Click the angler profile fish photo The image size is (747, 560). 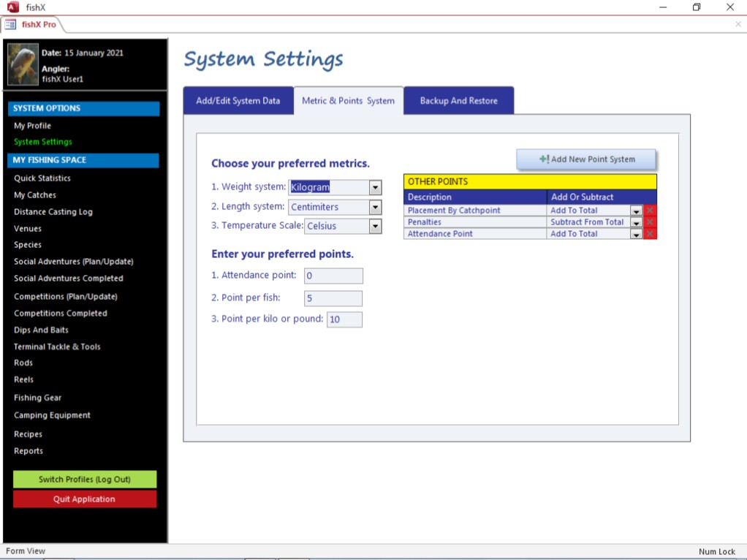tap(22, 64)
